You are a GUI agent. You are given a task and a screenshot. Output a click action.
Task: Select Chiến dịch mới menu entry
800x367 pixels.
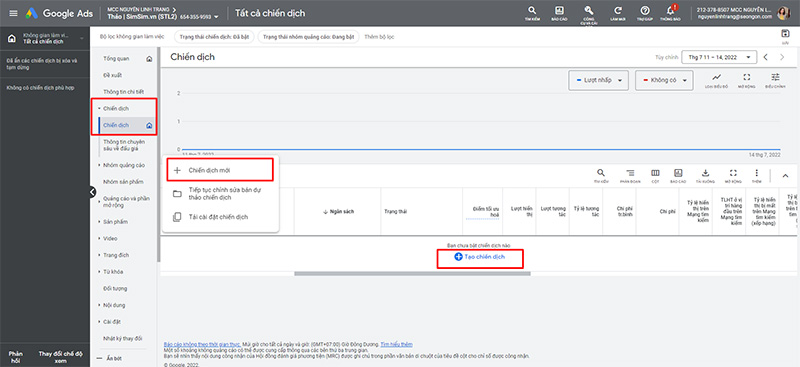tap(220, 170)
